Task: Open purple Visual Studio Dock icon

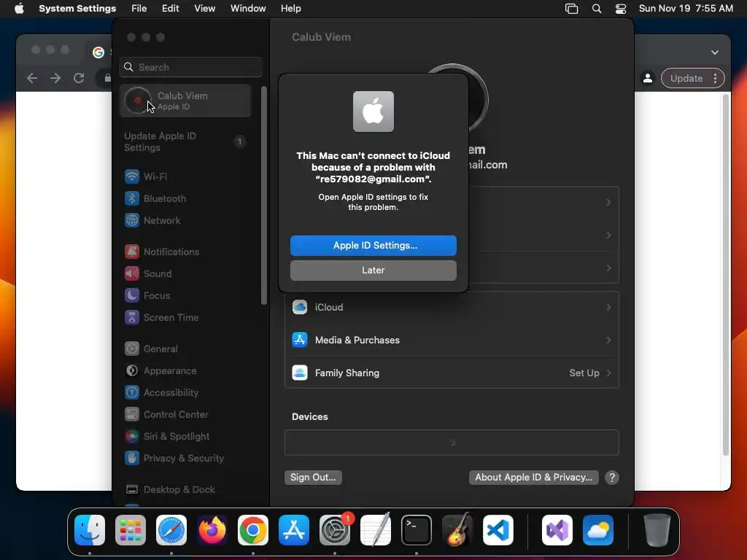Action: click(557, 530)
